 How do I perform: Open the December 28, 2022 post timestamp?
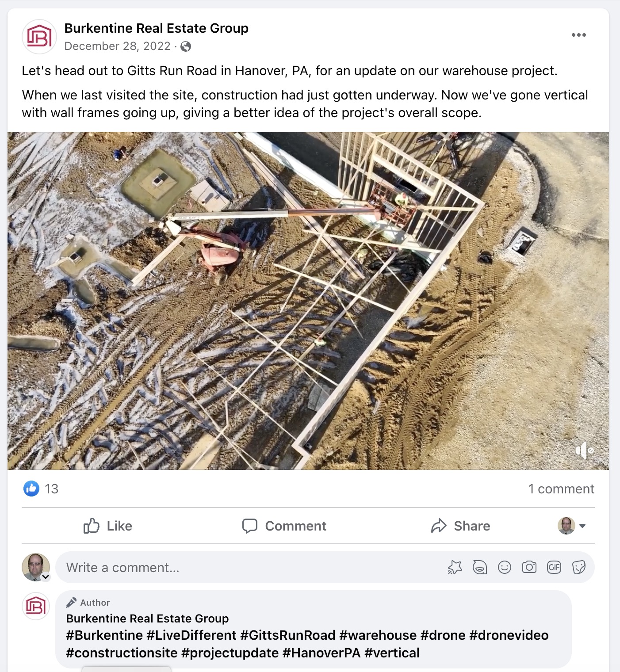pos(117,46)
